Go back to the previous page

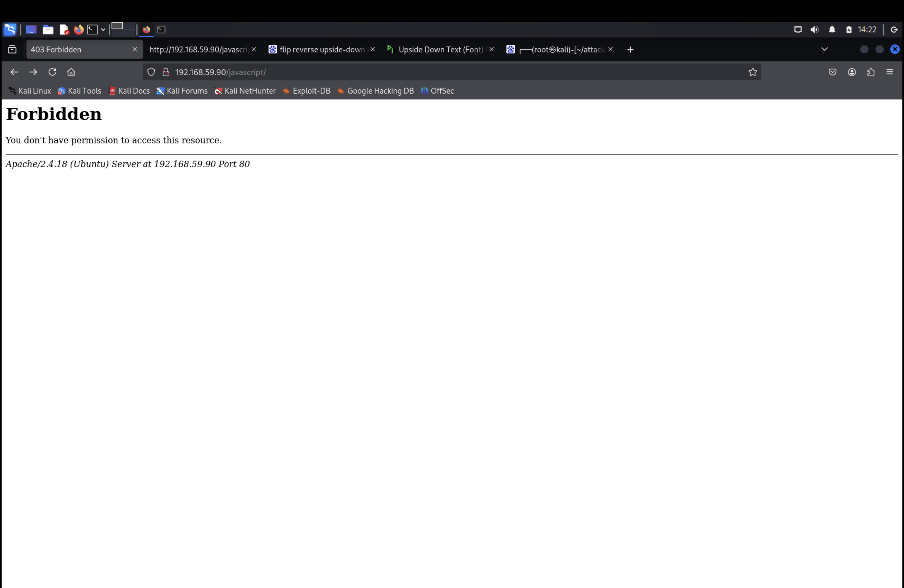tap(14, 72)
